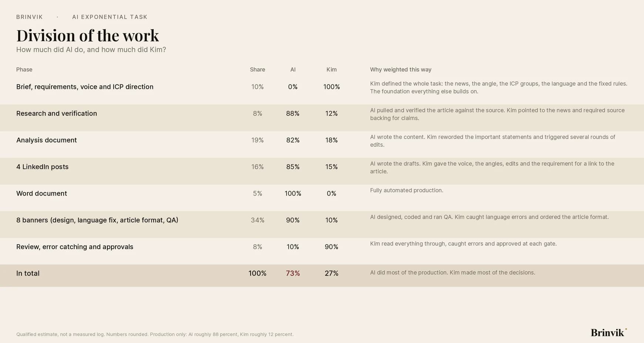Click the 73% AI total value
Image resolution: width=644 pixels, height=343 pixels.
coord(293,273)
